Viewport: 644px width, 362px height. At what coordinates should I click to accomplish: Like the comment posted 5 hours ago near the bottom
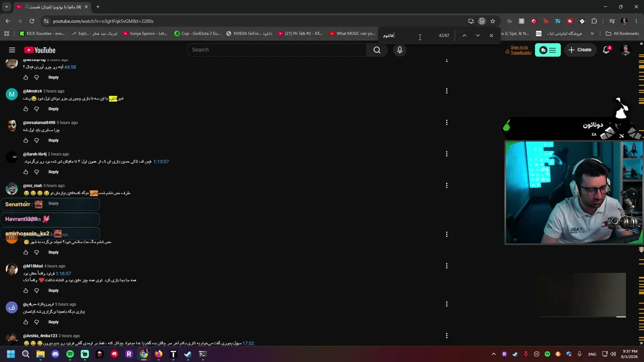[x=26, y=322]
